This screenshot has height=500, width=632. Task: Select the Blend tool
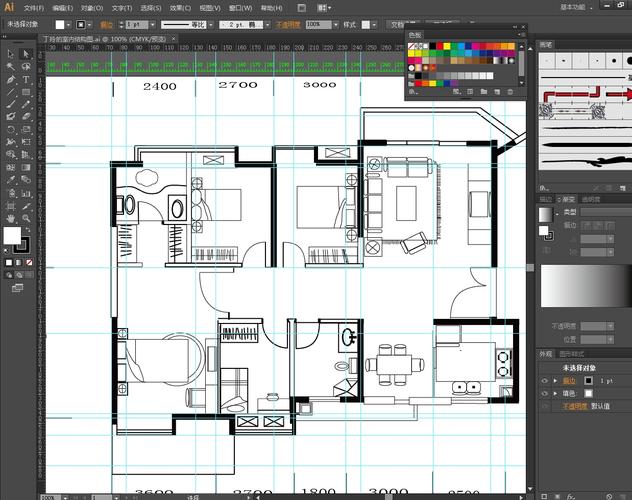[26, 180]
